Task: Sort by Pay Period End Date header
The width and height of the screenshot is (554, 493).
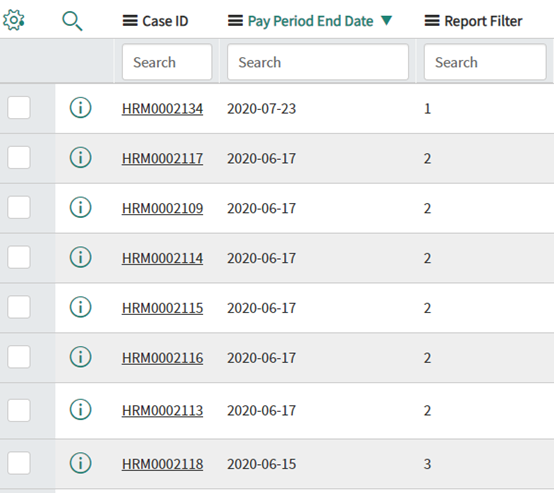Action: coord(310,21)
